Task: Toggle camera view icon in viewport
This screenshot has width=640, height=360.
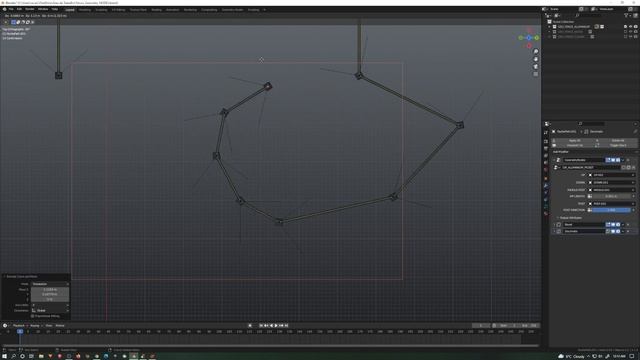Action: point(536,67)
